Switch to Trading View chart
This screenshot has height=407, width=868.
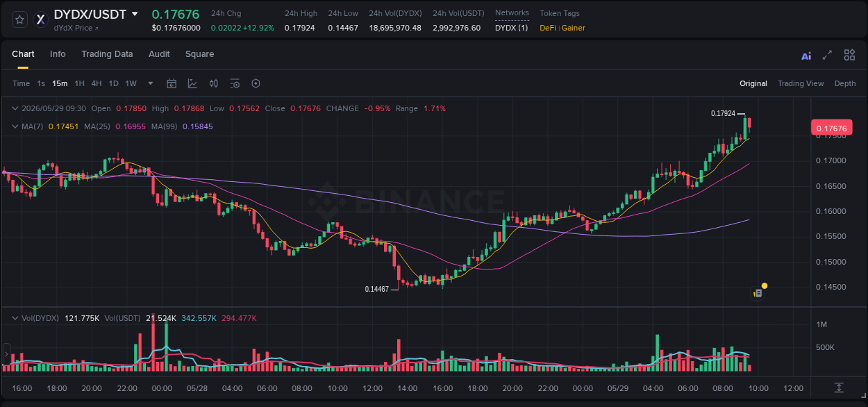(801, 83)
